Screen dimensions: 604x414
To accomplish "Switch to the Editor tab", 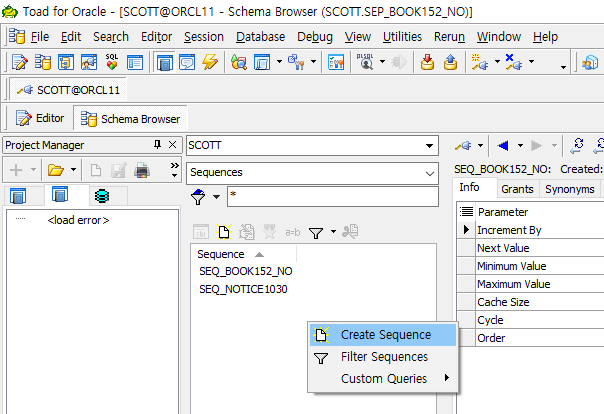I will click(x=40, y=118).
